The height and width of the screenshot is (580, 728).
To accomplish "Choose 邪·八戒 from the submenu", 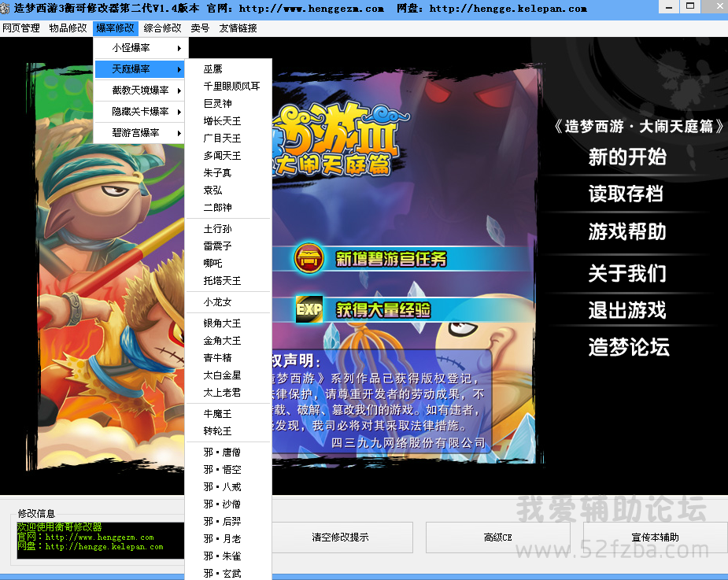I will [228, 487].
